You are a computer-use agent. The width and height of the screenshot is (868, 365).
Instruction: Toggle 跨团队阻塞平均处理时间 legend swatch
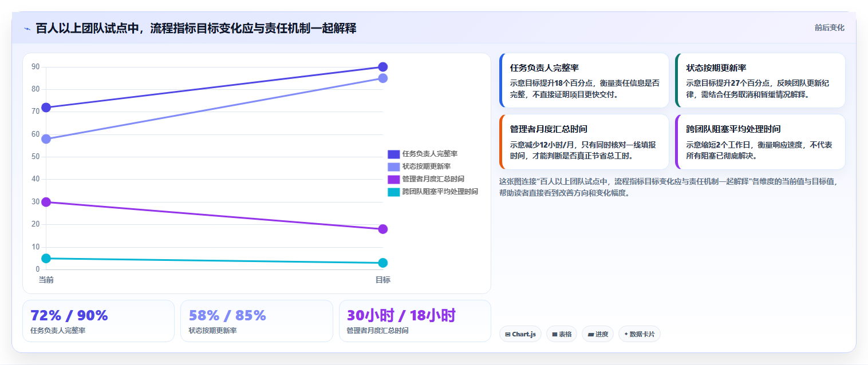pos(393,192)
